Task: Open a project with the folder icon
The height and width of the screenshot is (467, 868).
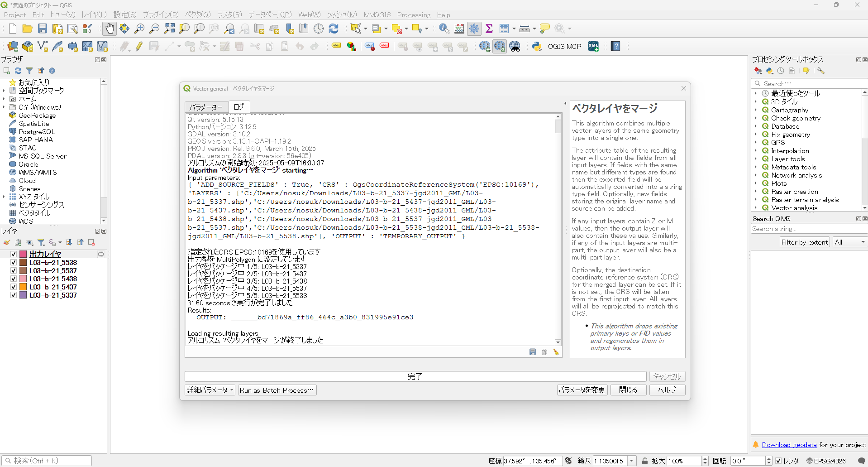Action: pyautogui.click(x=27, y=29)
